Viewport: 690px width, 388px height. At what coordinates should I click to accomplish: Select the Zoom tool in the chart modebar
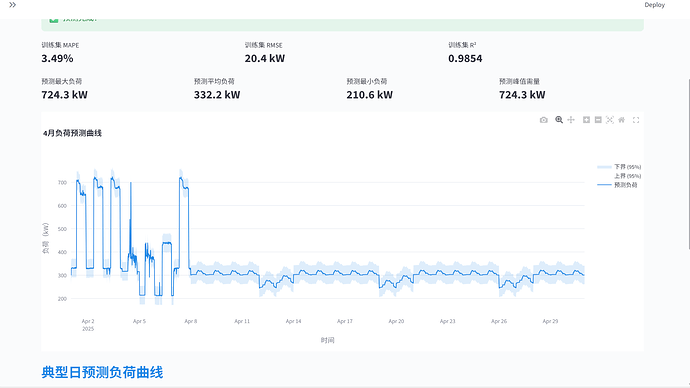559,120
